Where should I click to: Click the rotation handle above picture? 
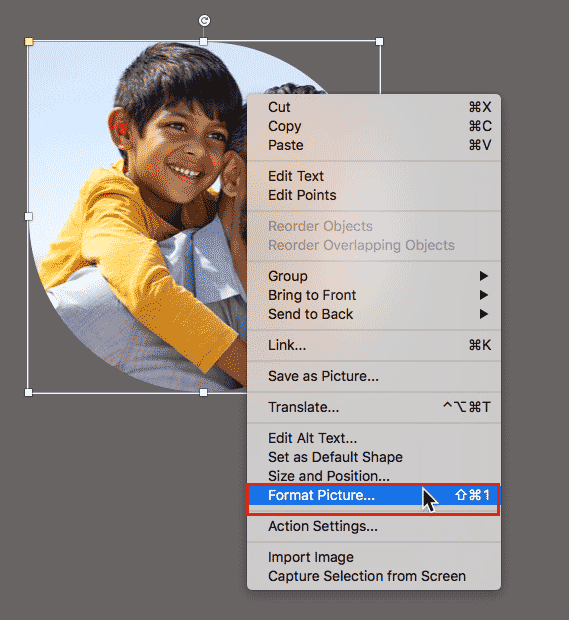point(204,21)
